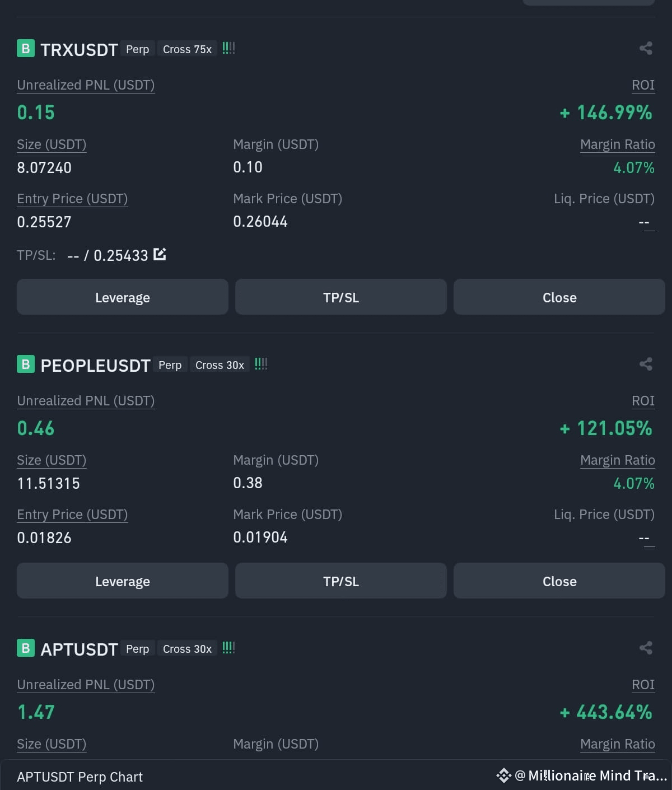
Task: Open TP/SL settings for TRXUSDT
Action: pyautogui.click(x=341, y=297)
